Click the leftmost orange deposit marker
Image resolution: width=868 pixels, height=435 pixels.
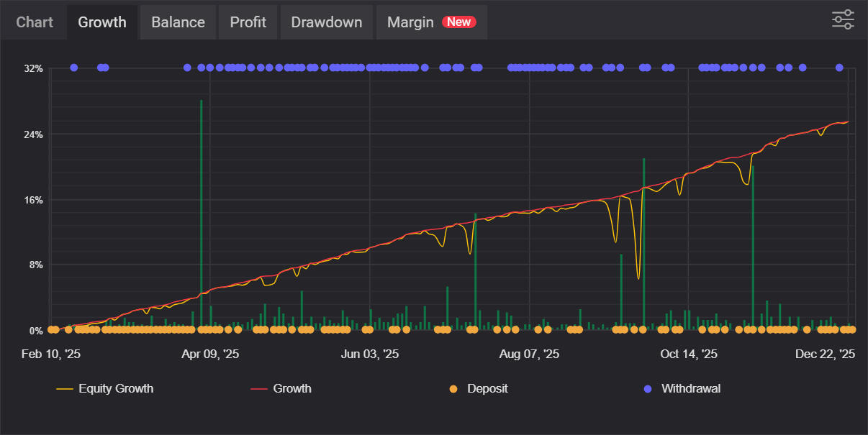tap(52, 330)
